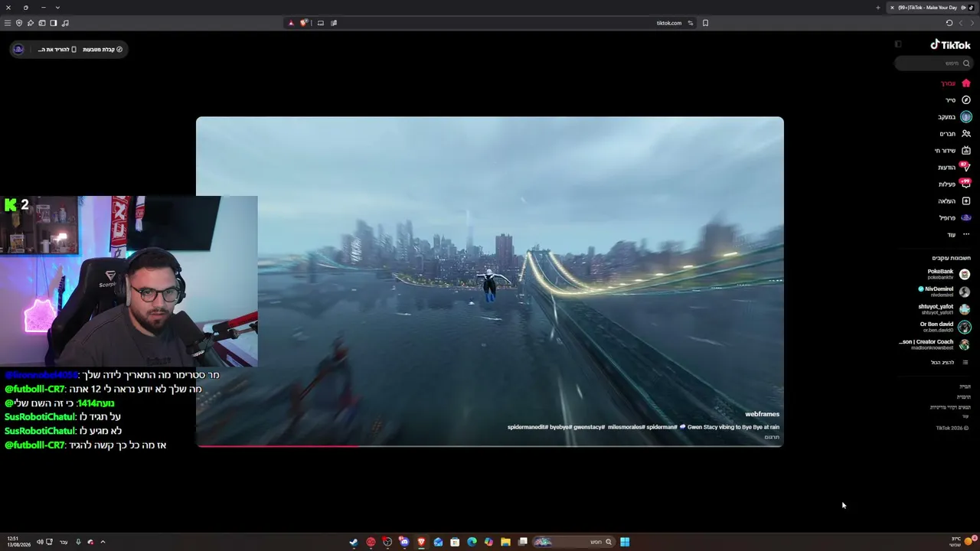Open the profile avatar in the top bar
This screenshot has width=980, height=551.
point(18,50)
